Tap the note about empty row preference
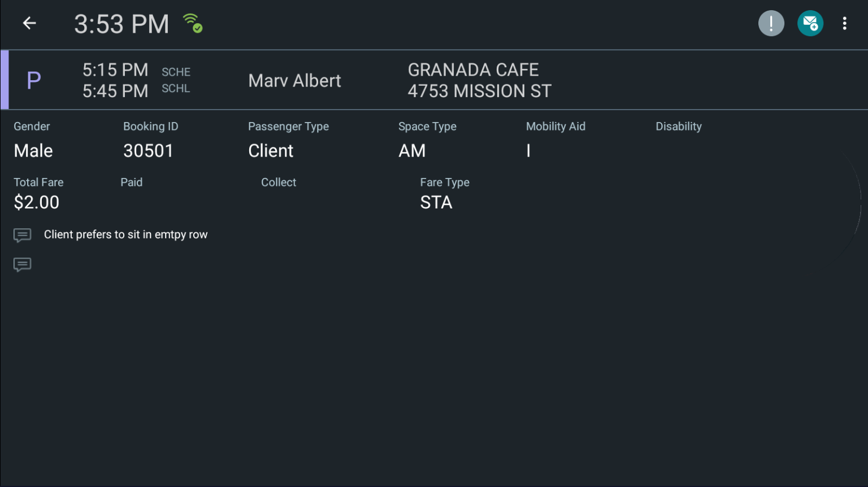The height and width of the screenshot is (487, 868). coord(125,234)
